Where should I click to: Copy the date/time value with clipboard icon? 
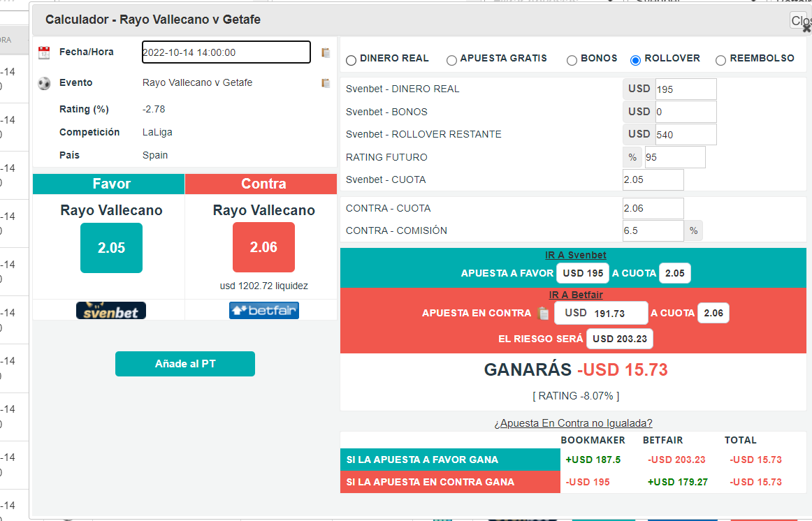326,52
